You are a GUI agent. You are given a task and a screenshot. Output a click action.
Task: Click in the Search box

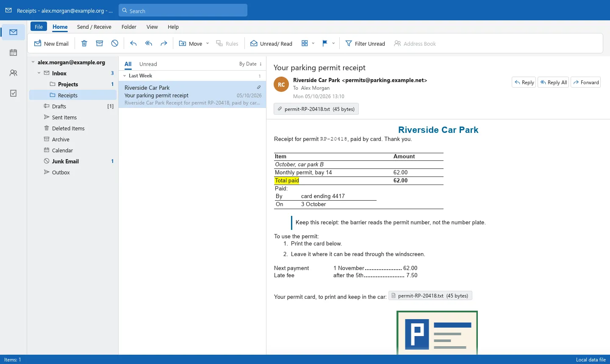point(183,11)
